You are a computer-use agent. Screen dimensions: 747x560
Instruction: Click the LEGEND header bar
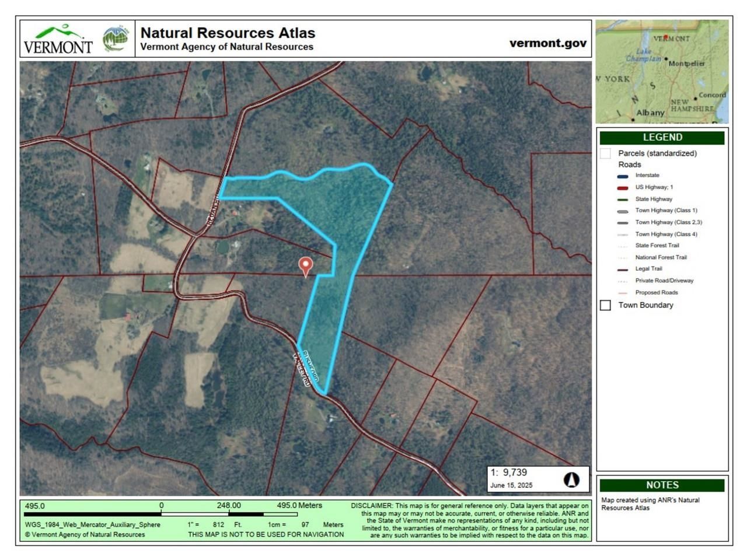pyautogui.click(x=662, y=138)
